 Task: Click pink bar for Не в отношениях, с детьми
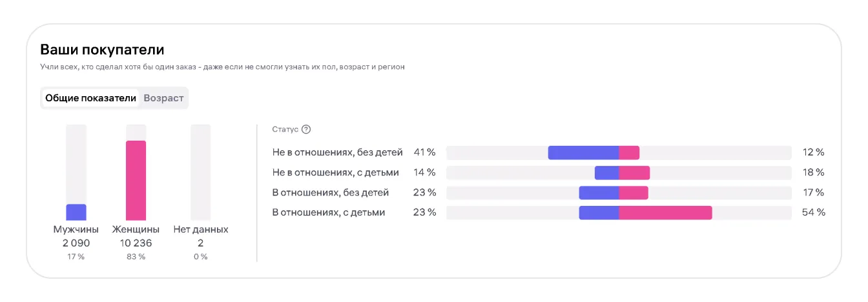[x=634, y=173]
